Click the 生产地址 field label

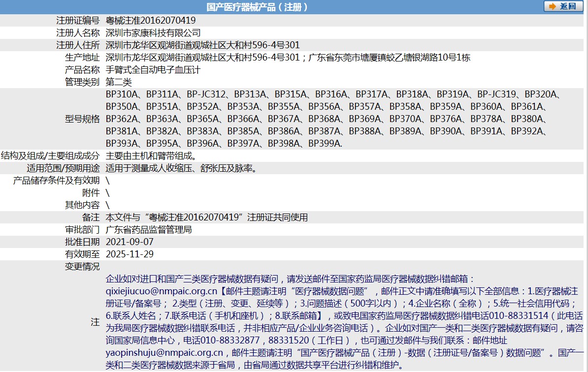tap(82, 58)
